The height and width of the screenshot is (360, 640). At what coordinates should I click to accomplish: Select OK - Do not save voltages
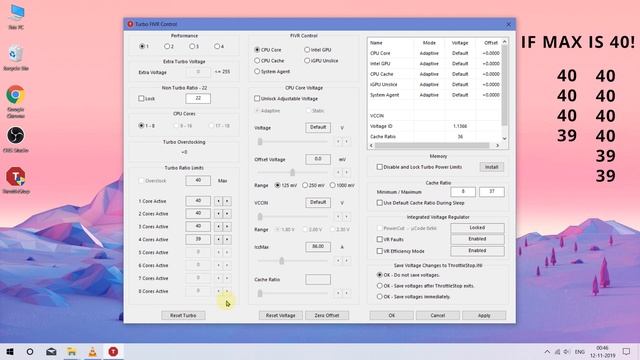tap(380, 275)
